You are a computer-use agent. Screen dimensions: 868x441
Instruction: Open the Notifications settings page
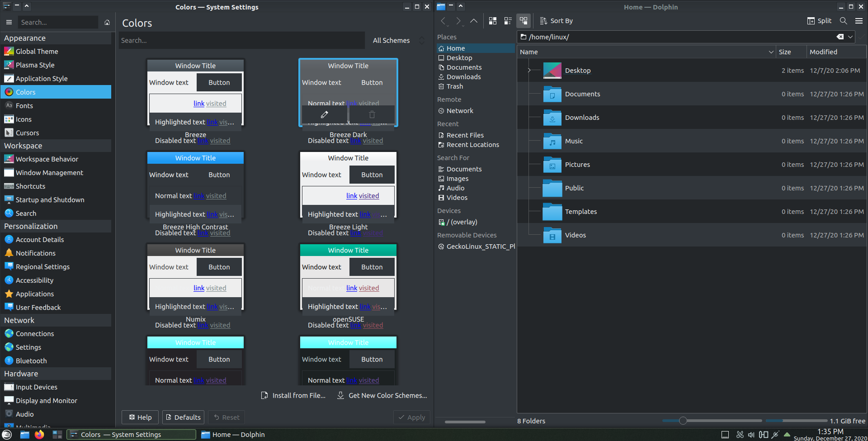pyautogui.click(x=56, y=253)
